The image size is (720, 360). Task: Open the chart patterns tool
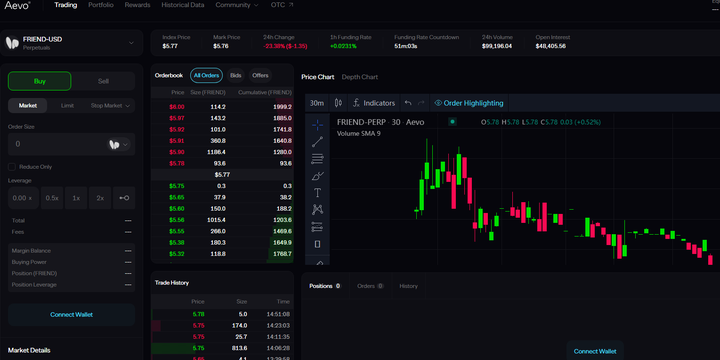(x=317, y=210)
